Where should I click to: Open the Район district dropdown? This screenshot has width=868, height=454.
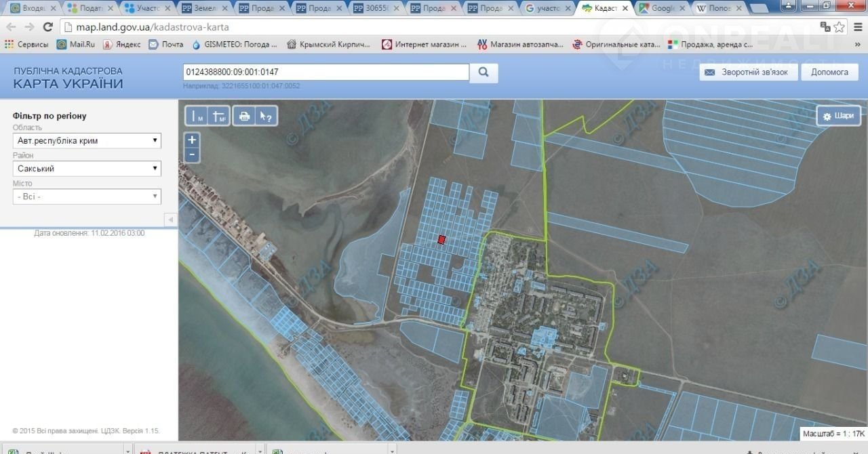pos(87,169)
